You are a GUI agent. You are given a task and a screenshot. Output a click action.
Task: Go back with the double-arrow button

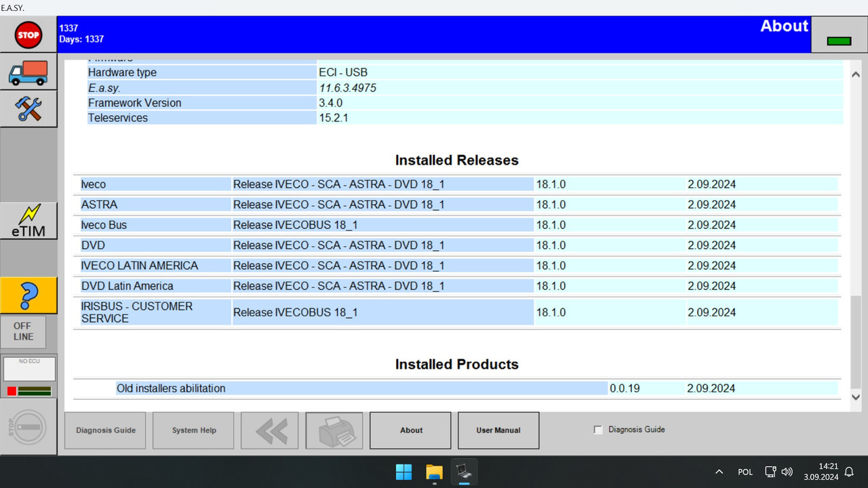coord(269,430)
